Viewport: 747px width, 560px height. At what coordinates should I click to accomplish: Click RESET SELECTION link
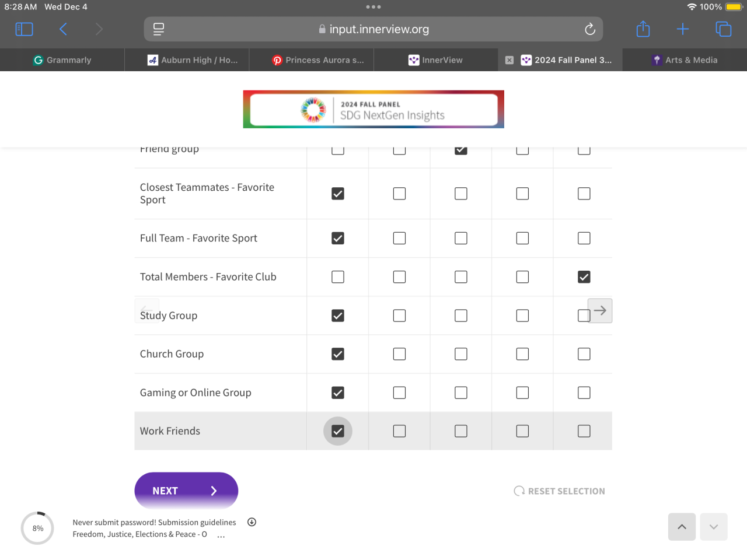[560, 491]
